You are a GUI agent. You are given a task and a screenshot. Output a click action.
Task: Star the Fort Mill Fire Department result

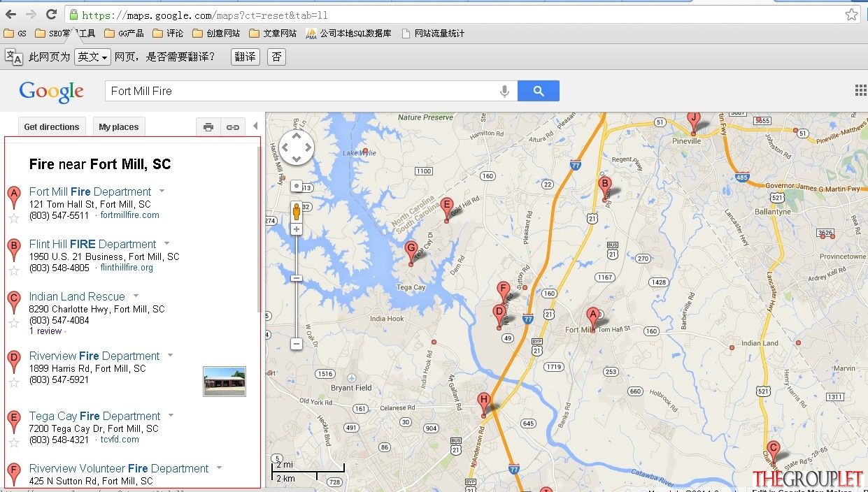click(14, 218)
